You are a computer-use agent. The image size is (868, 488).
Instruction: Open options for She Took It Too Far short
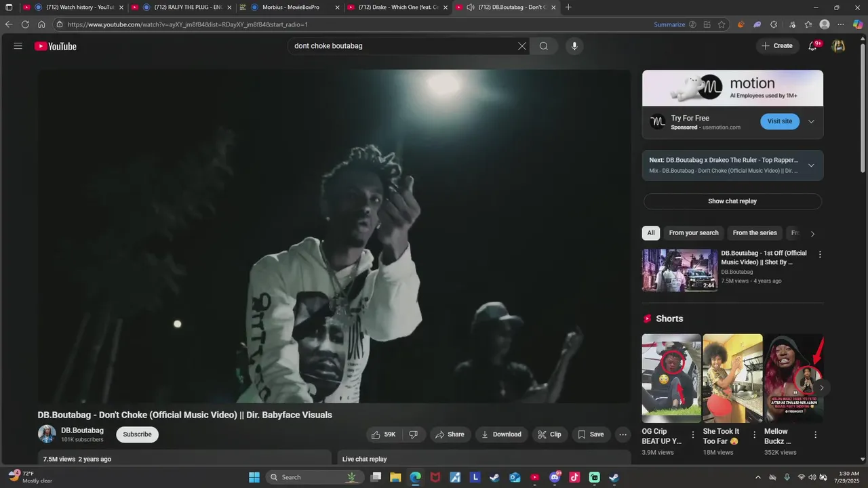click(x=754, y=434)
